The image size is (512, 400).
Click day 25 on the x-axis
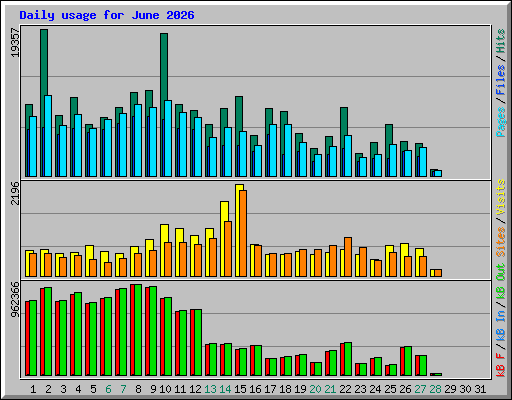(390, 389)
